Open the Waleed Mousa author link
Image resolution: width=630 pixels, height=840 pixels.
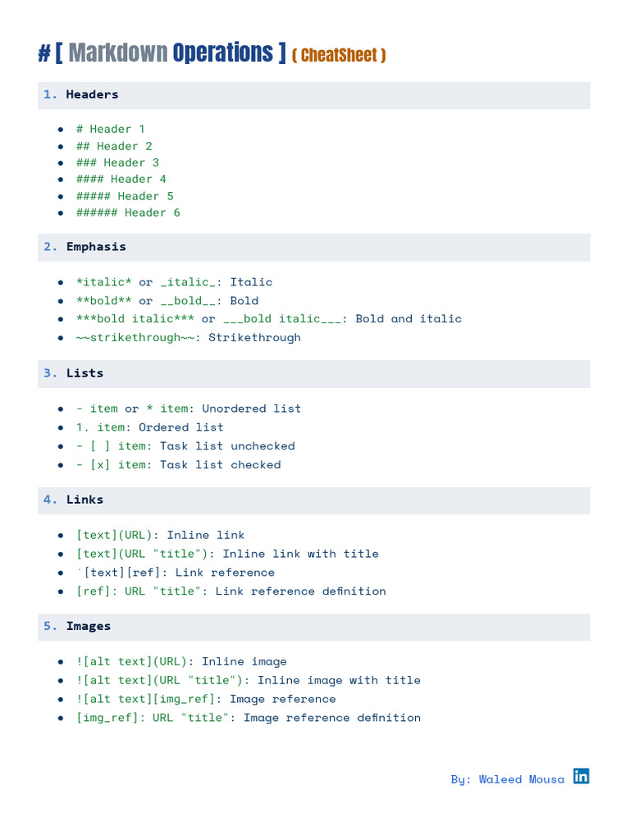pos(507,779)
